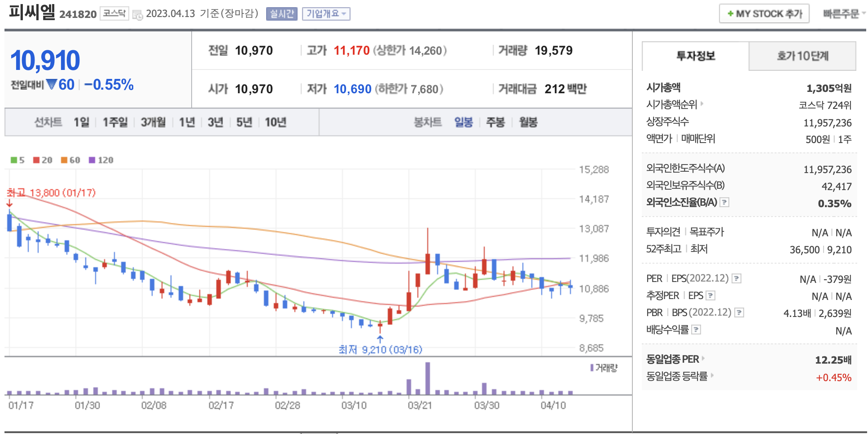Show the 3개월 line chart
Image resolution: width=868 pixels, height=434 pixels.
point(153,122)
